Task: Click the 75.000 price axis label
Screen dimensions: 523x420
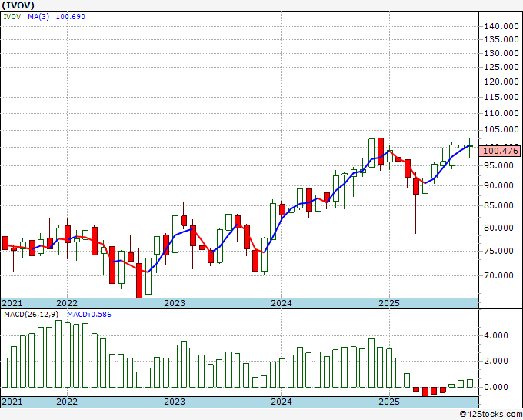Action: [498, 252]
